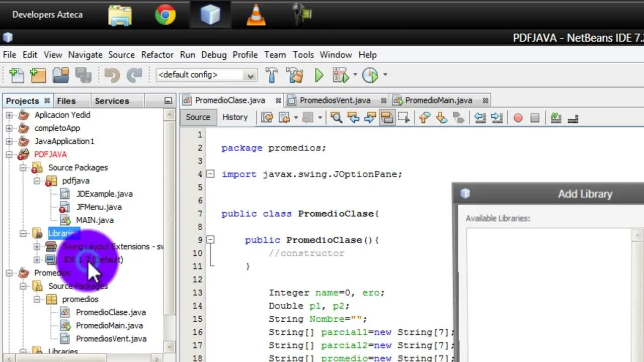Switch to the PromedioMain.java tab
Viewport: 644px width, 362px height.
click(438, 100)
